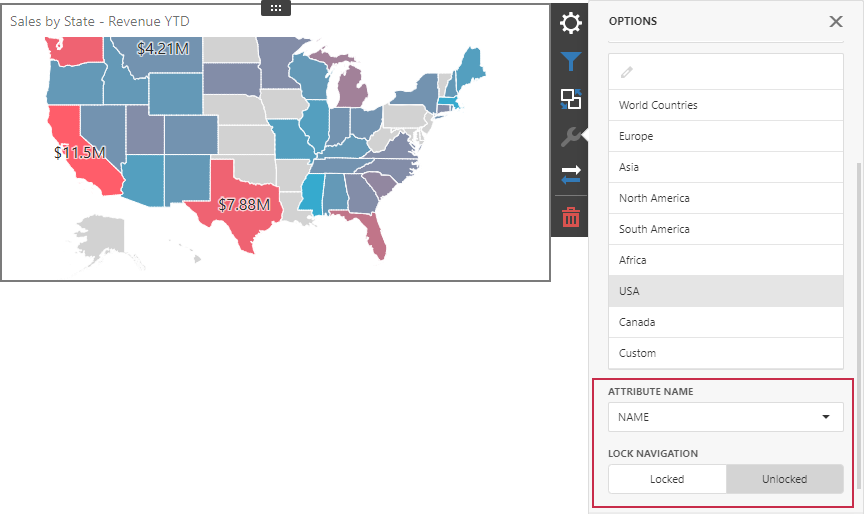Screen dimensions: 864x514
Task: Click the convert arrows icon
Action: [570, 175]
